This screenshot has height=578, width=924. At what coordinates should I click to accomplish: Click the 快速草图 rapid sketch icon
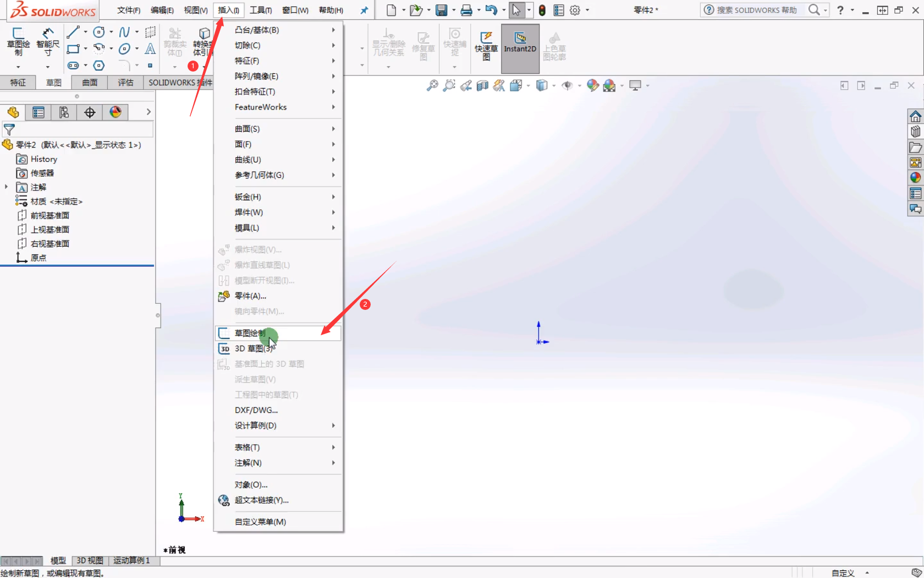pyautogui.click(x=486, y=46)
